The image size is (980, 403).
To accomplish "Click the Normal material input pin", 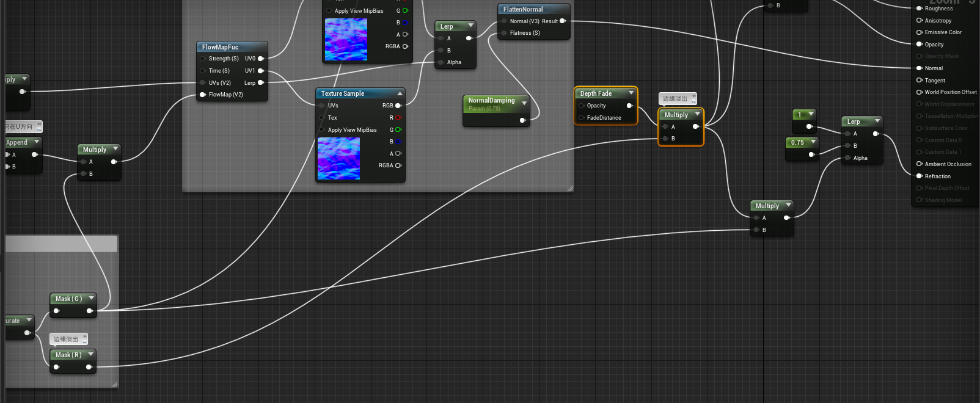I will point(920,68).
